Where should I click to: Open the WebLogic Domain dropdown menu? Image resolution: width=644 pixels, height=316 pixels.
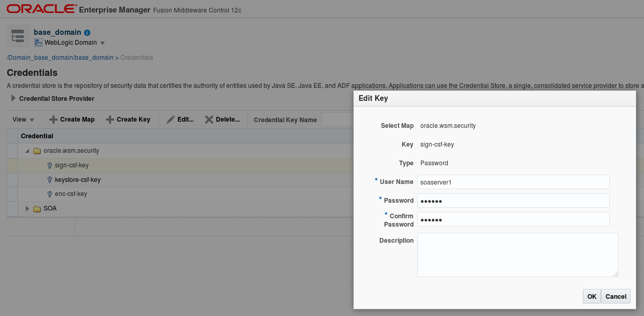pyautogui.click(x=102, y=42)
